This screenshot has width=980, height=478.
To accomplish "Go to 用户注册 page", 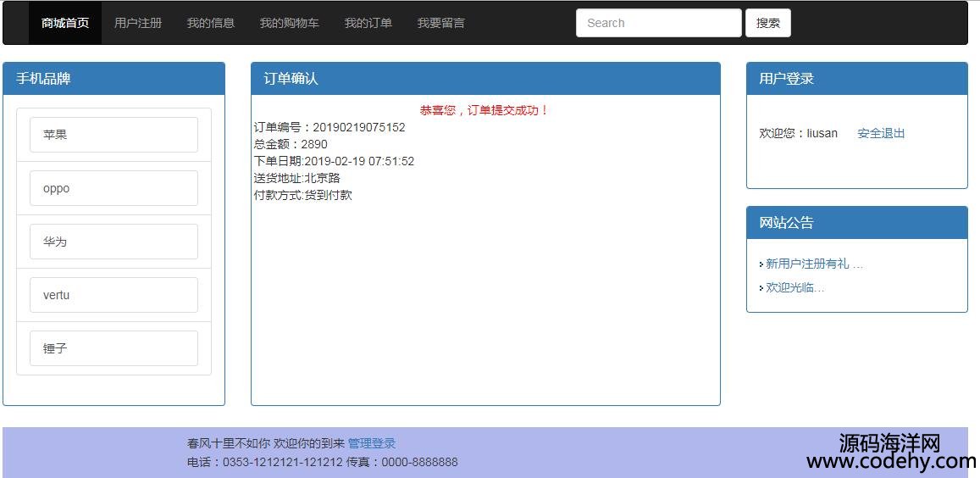I will pyautogui.click(x=138, y=23).
